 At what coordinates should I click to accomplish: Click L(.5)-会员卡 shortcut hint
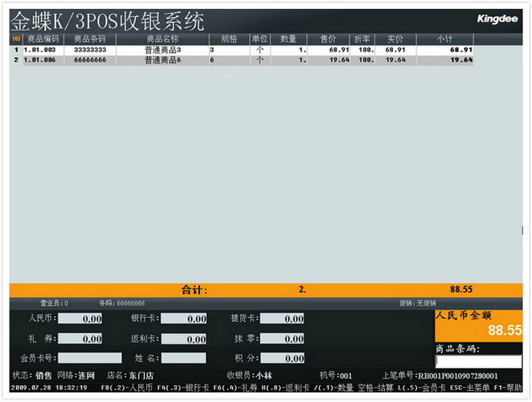pyautogui.click(x=422, y=387)
